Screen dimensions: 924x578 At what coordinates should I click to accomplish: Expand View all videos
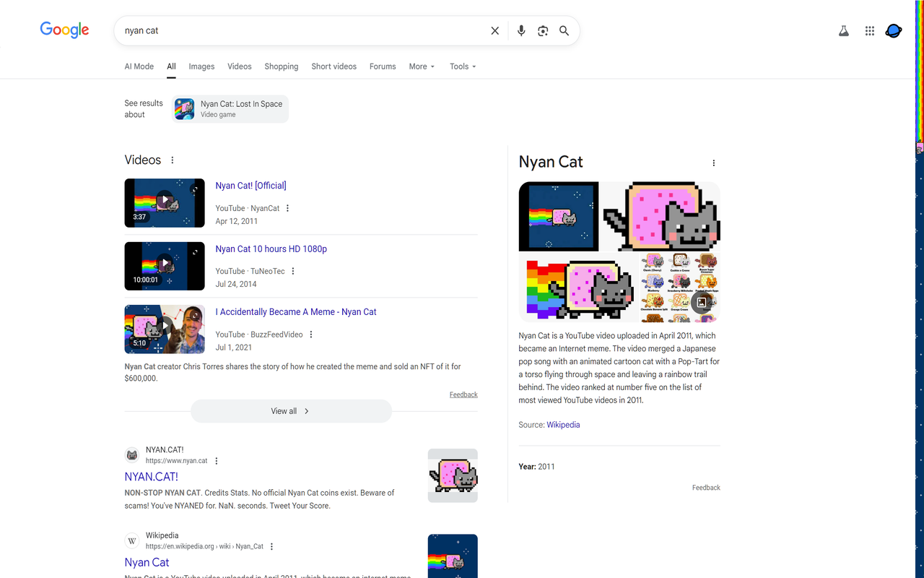[291, 411]
